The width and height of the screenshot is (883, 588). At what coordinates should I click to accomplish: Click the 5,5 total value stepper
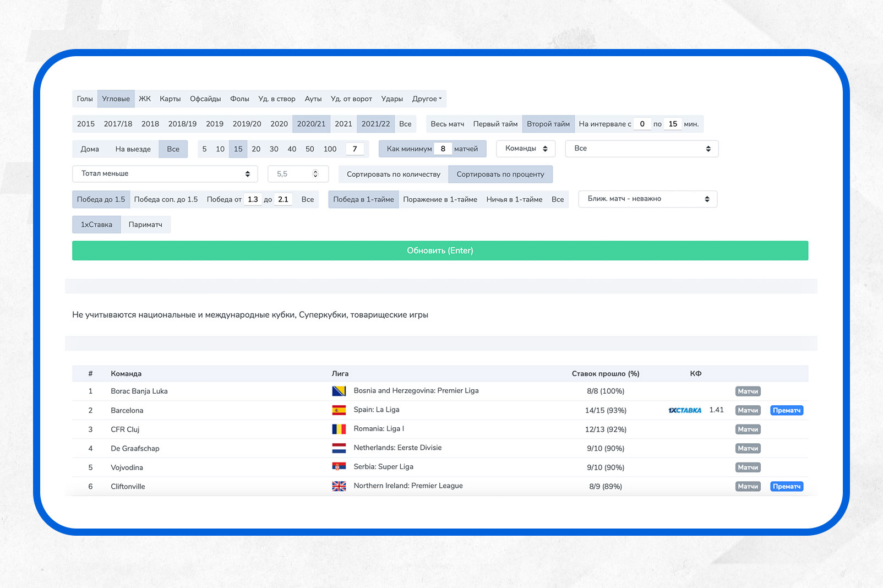(315, 174)
